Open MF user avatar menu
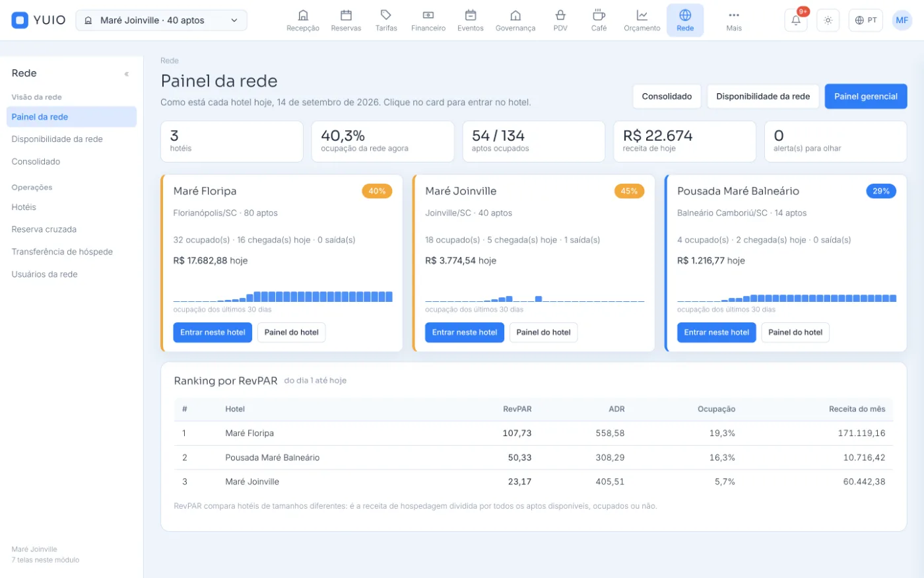This screenshot has height=578, width=924. pyautogui.click(x=902, y=20)
